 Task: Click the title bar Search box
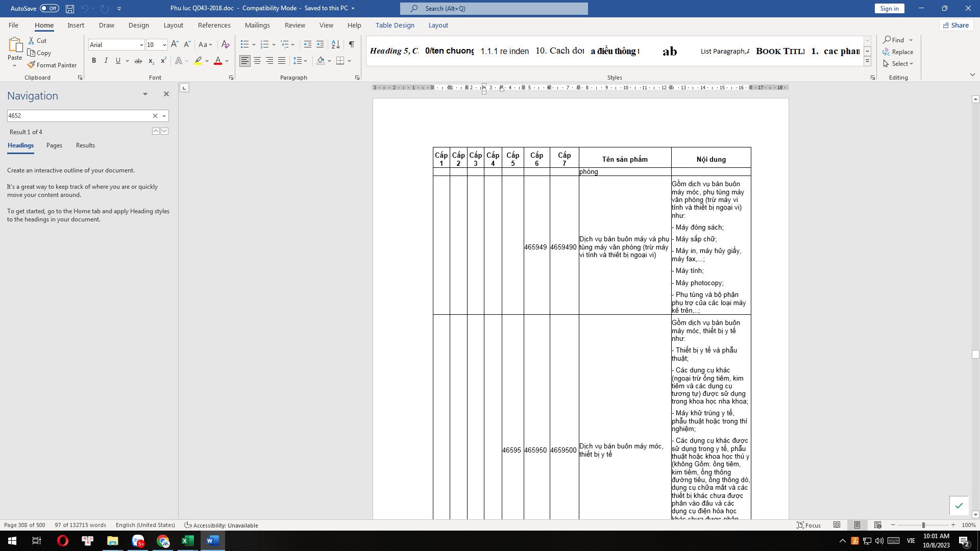[494, 9]
